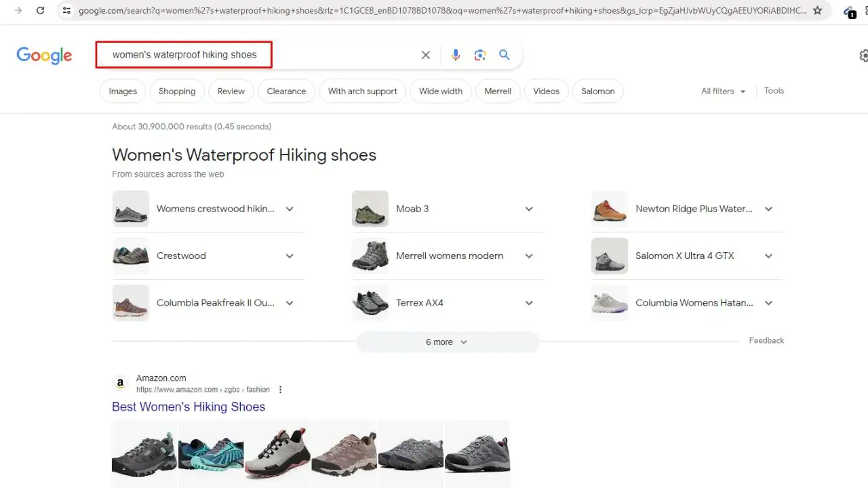Open Crestwood shoe thumbnail
The image size is (868, 488).
click(131, 256)
